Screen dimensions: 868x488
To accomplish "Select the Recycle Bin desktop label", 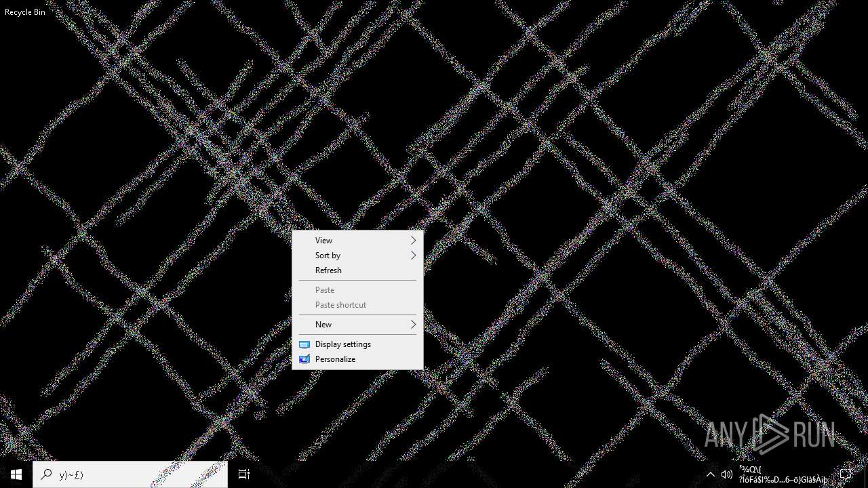I will 25,12.
